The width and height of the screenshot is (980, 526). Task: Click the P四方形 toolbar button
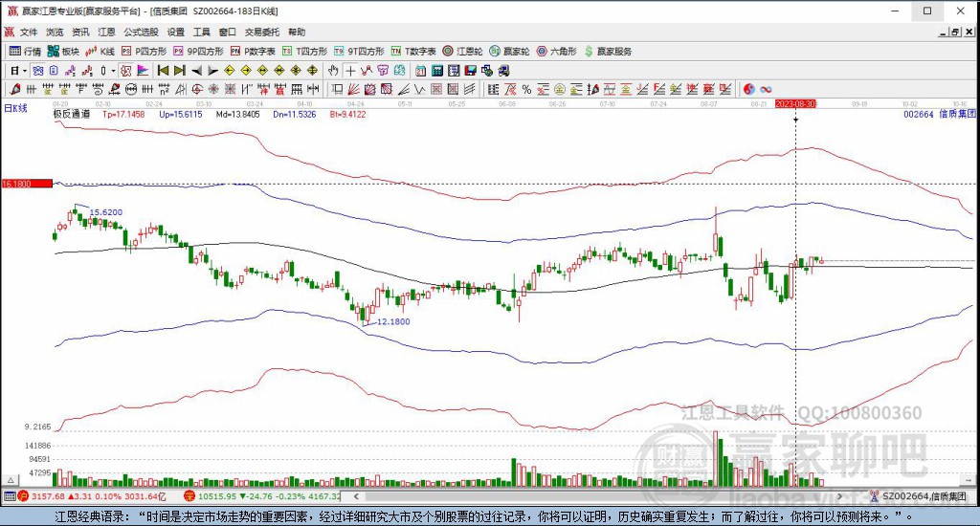click(145, 52)
